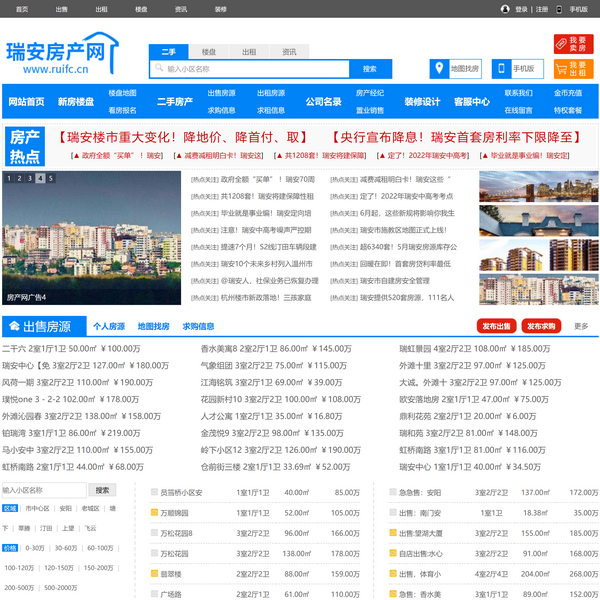This screenshot has width=600, height=600.
Task: Open 二手房产 in the main navigation
Action: point(174,102)
